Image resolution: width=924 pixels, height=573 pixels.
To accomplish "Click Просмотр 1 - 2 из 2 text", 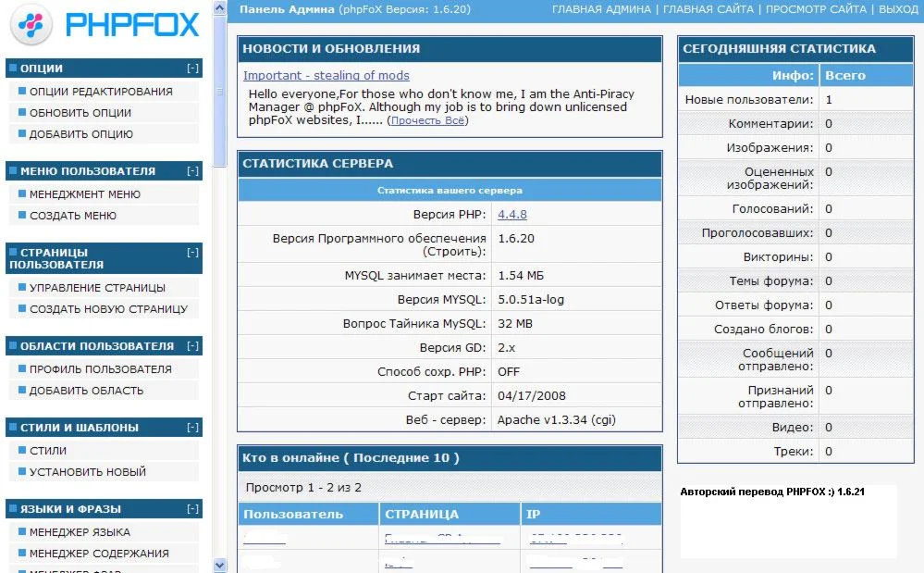I will click(x=303, y=488).
